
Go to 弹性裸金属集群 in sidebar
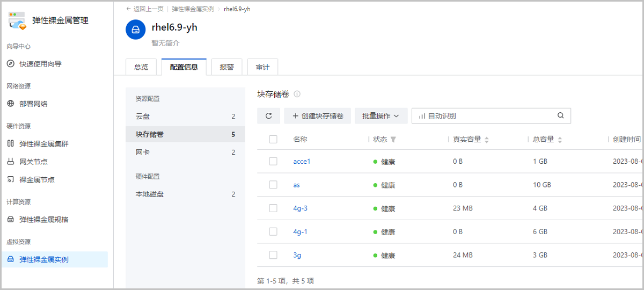(43, 143)
